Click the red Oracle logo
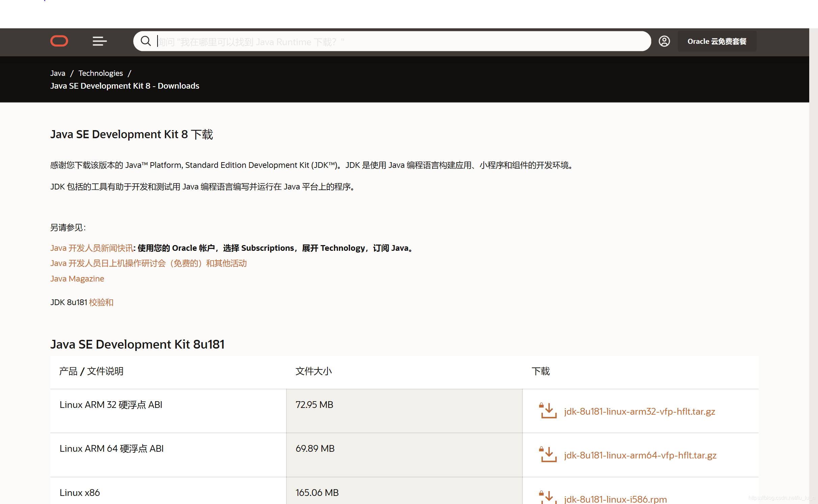This screenshot has width=818, height=504. (59, 41)
